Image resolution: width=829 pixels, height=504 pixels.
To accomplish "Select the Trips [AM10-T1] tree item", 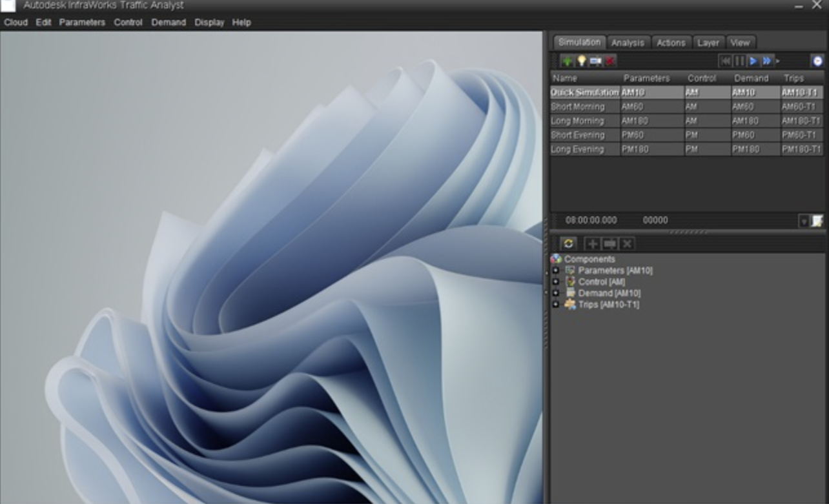I will pos(609,305).
